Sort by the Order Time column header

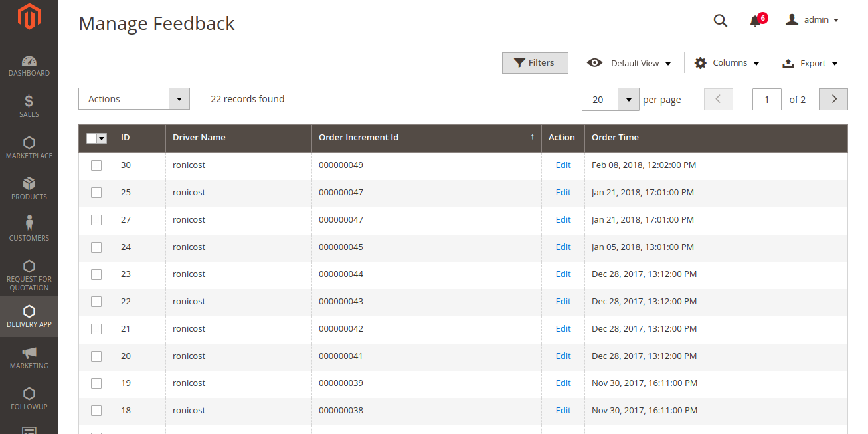[716, 138]
